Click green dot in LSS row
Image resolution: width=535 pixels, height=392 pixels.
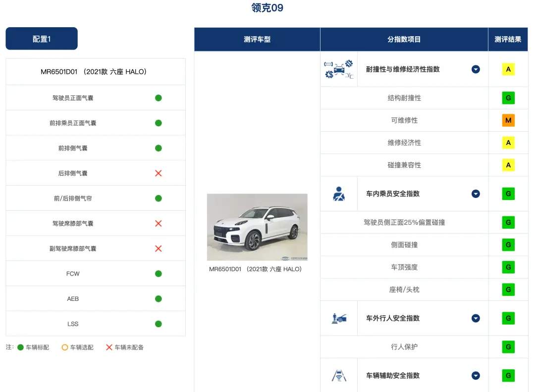159,324
